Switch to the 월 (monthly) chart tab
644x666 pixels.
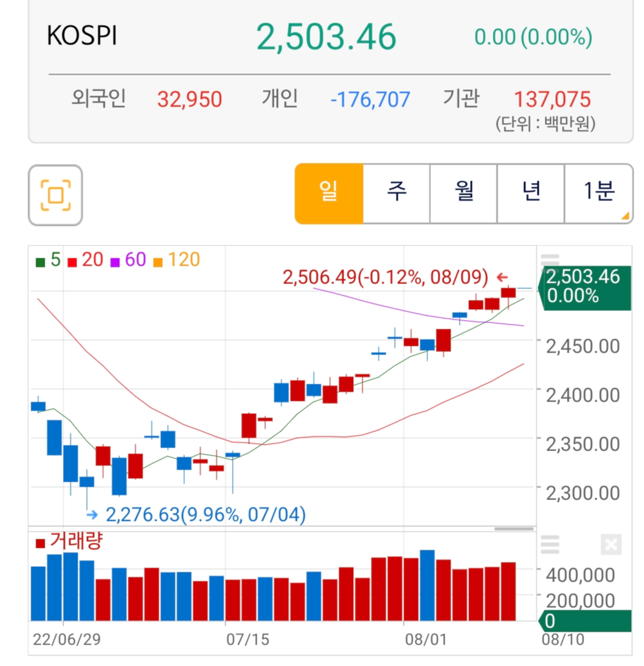(x=463, y=193)
